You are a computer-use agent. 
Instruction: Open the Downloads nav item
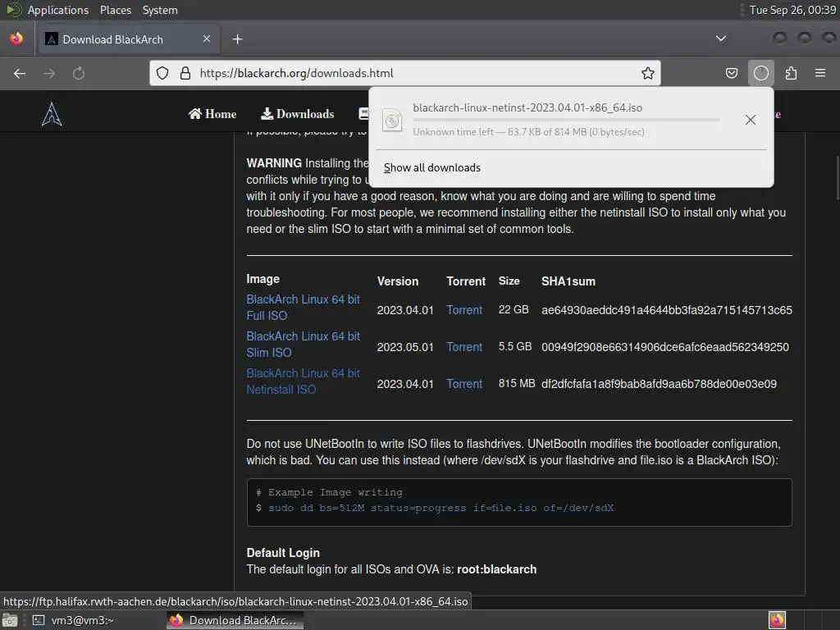click(297, 114)
